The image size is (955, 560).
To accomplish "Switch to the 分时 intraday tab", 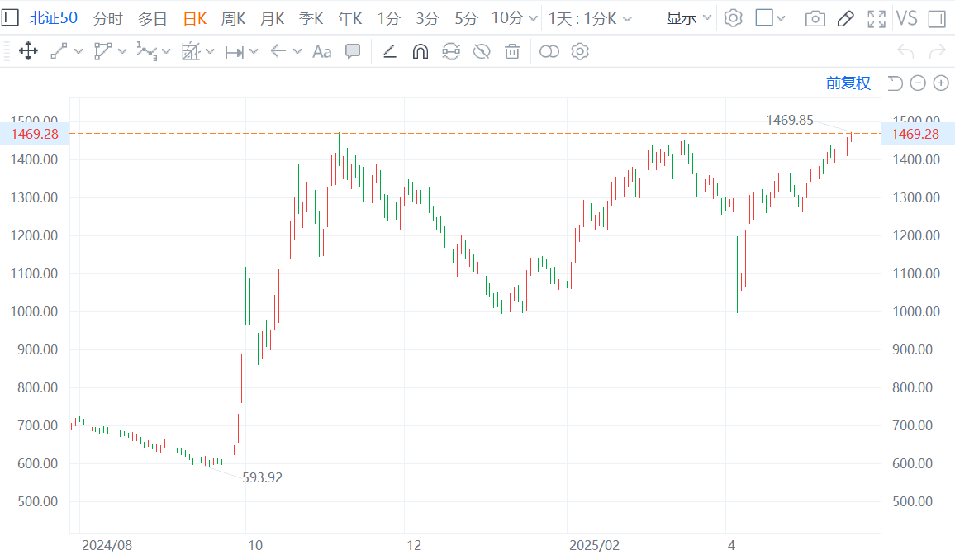I will (x=108, y=18).
